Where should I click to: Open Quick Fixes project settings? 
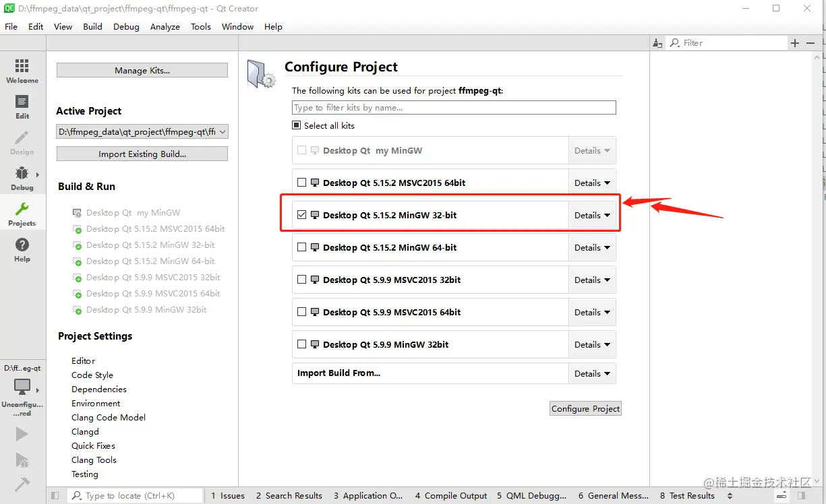pos(93,446)
